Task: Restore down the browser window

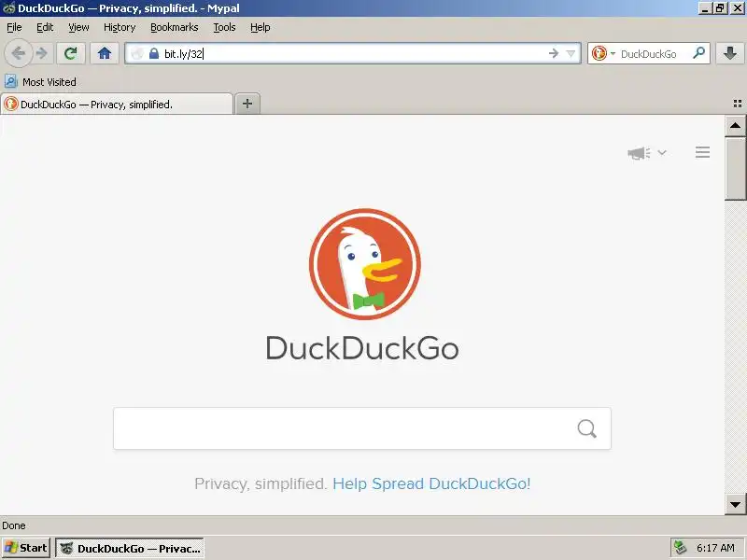Action: click(x=720, y=8)
